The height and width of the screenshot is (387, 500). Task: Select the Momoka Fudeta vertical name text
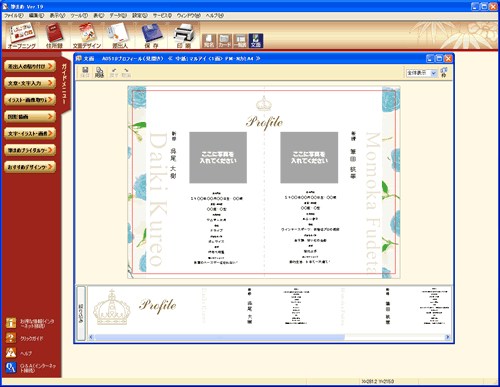click(x=373, y=203)
